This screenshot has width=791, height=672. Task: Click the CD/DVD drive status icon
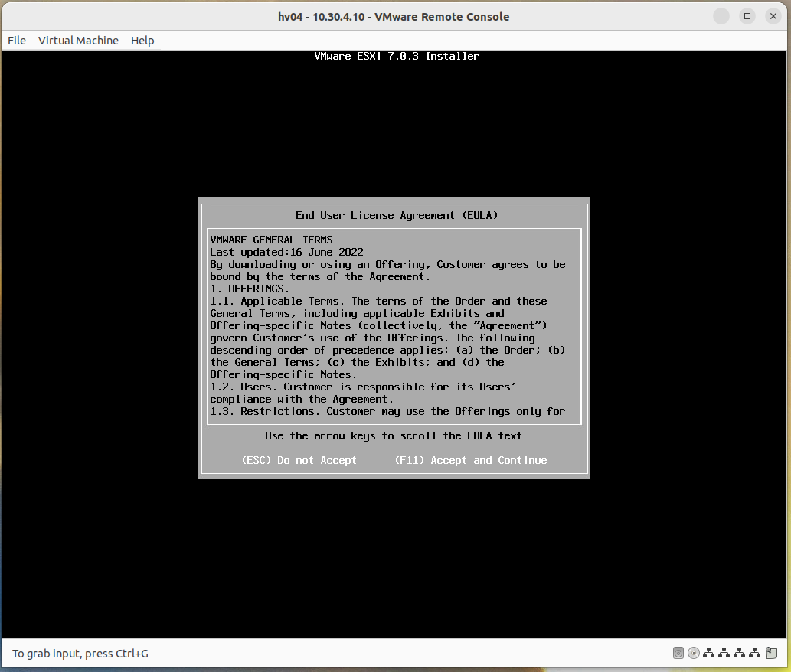point(694,653)
